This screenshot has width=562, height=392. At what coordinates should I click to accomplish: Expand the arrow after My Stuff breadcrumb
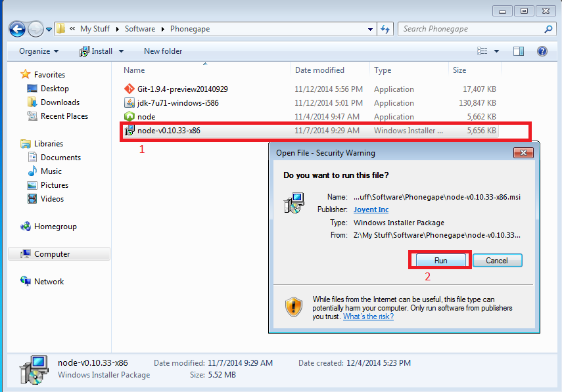point(117,30)
